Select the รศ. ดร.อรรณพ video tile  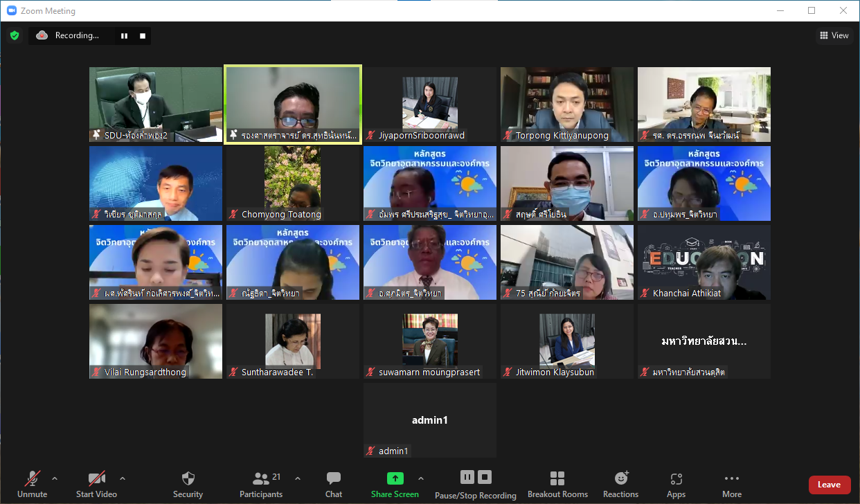704,105
